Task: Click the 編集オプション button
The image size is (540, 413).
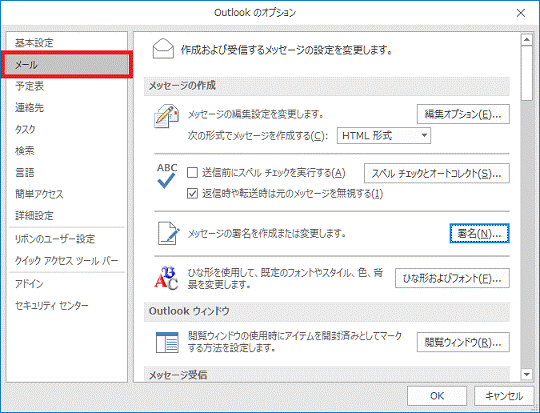Action: [x=463, y=114]
